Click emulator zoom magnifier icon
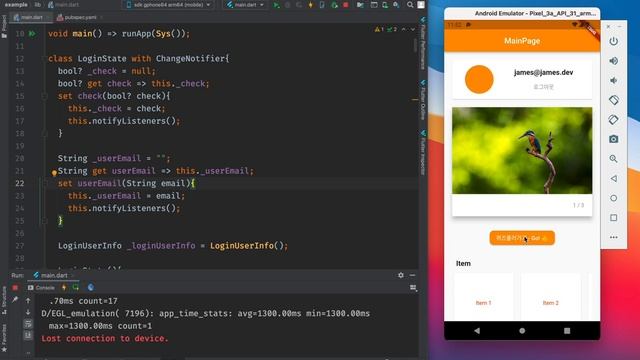640x360 pixels. point(613,159)
